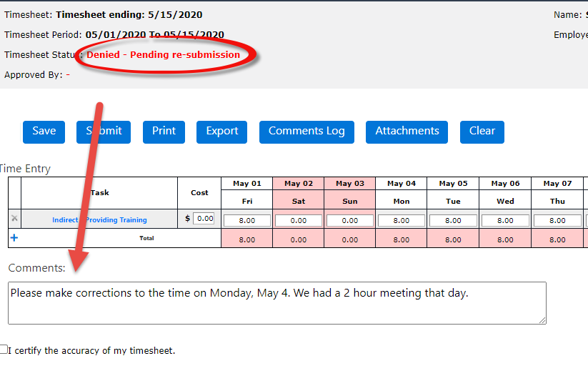Export the timesheet
The width and height of the screenshot is (588, 386).
pyautogui.click(x=221, y=132)
